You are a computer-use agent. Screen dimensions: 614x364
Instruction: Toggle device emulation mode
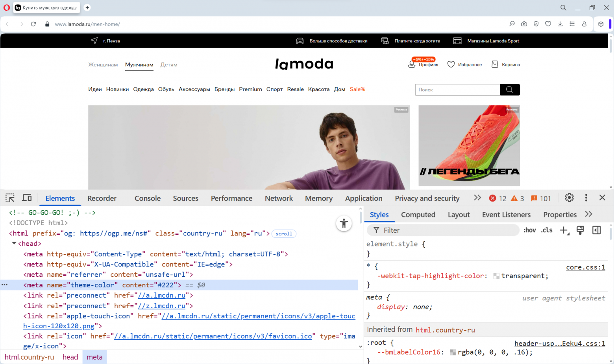(x=26, y=198)
